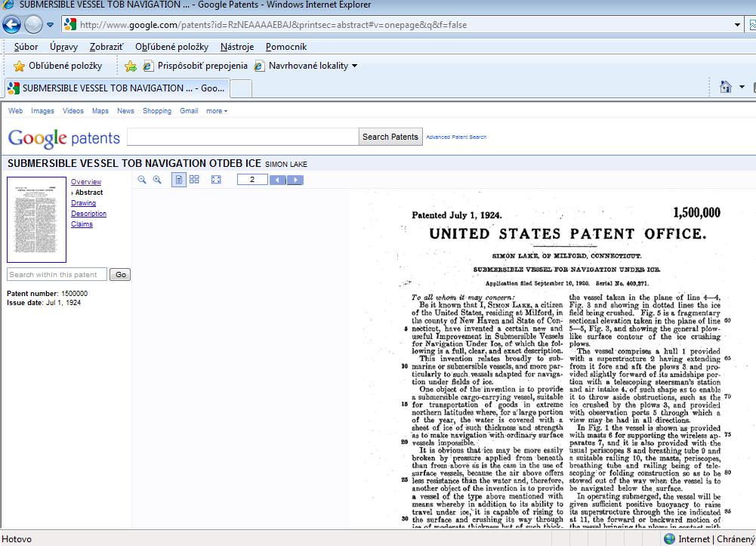Open the recent pages dropdown arrow
Viewport: 756px width, 546px height.
50,25
